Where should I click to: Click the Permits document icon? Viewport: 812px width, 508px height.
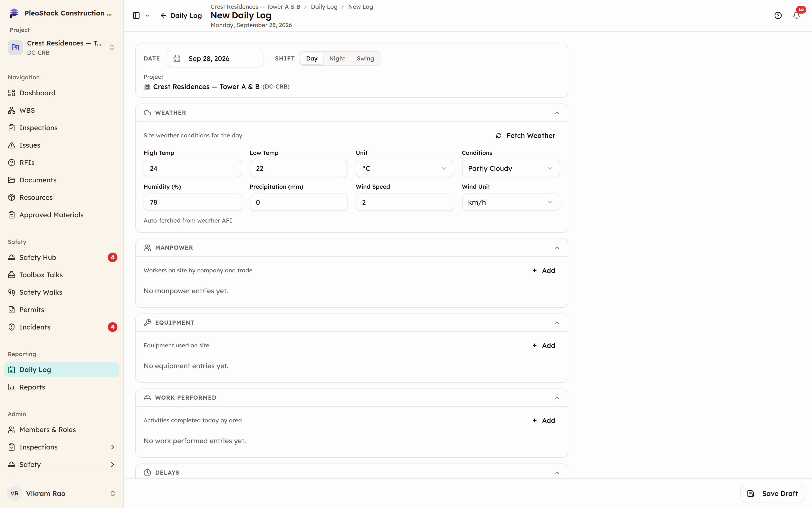coord(12,310)
